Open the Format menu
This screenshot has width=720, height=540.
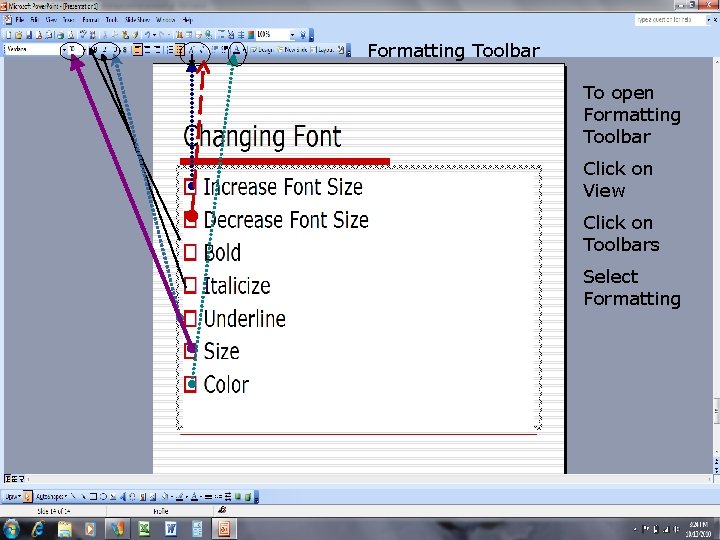pos(90,20)
